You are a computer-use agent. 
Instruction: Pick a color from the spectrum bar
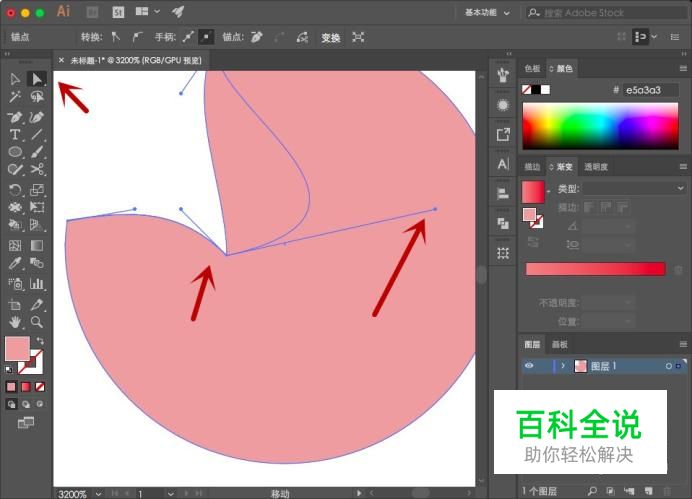coord(600,126)
